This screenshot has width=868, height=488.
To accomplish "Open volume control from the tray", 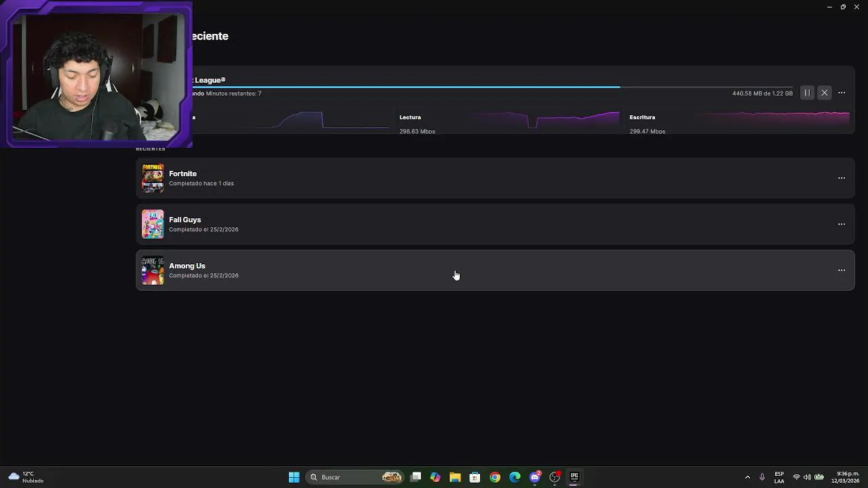I will click(807, 477).
